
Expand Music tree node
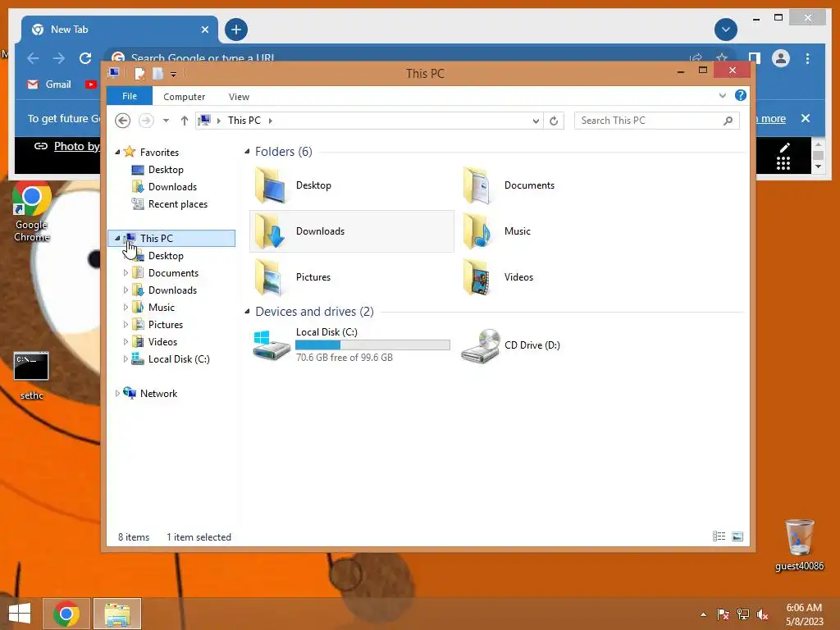point(126,307)
